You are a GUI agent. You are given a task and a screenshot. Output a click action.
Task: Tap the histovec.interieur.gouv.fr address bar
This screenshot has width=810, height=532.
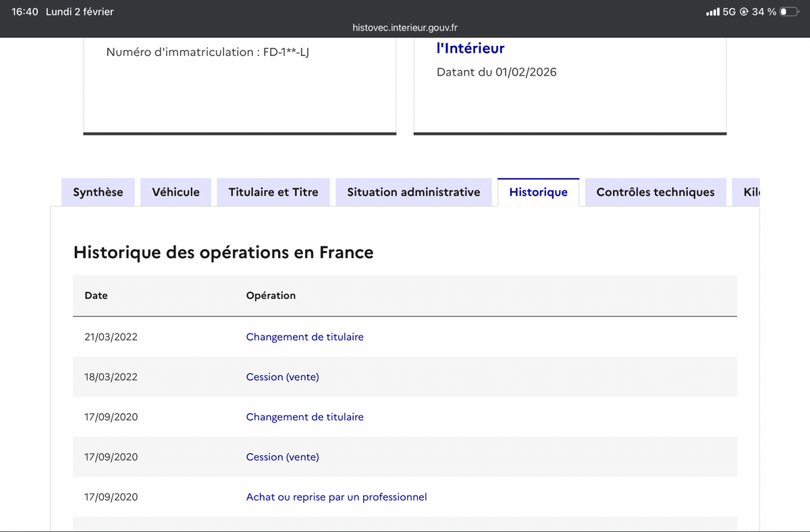tap(405, 28)
